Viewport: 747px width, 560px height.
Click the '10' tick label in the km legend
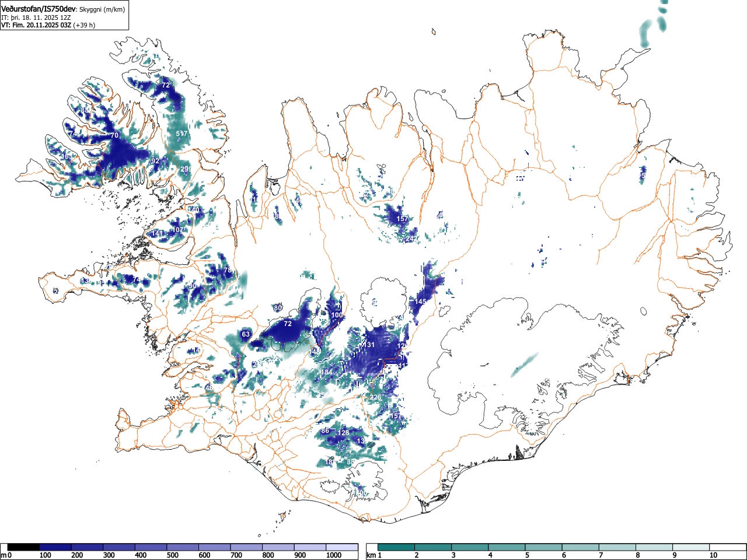click(713, 555)
